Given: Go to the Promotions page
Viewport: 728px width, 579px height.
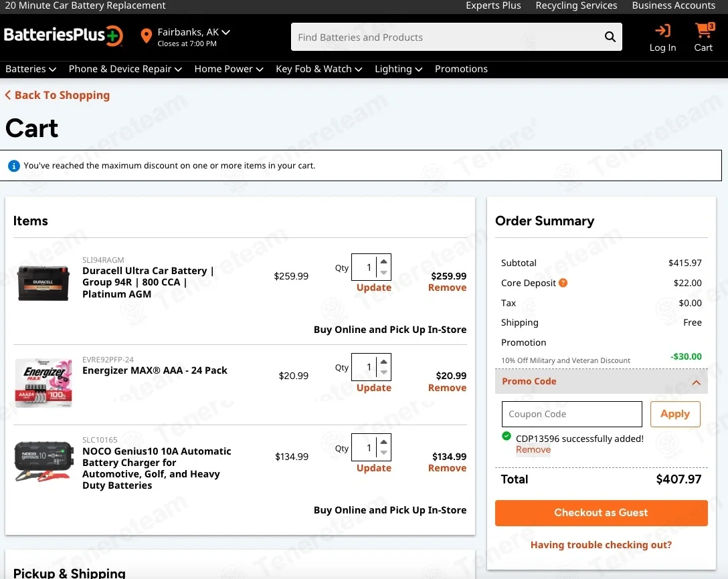Looking at the screenshot, I should click(x=461, y=69).
